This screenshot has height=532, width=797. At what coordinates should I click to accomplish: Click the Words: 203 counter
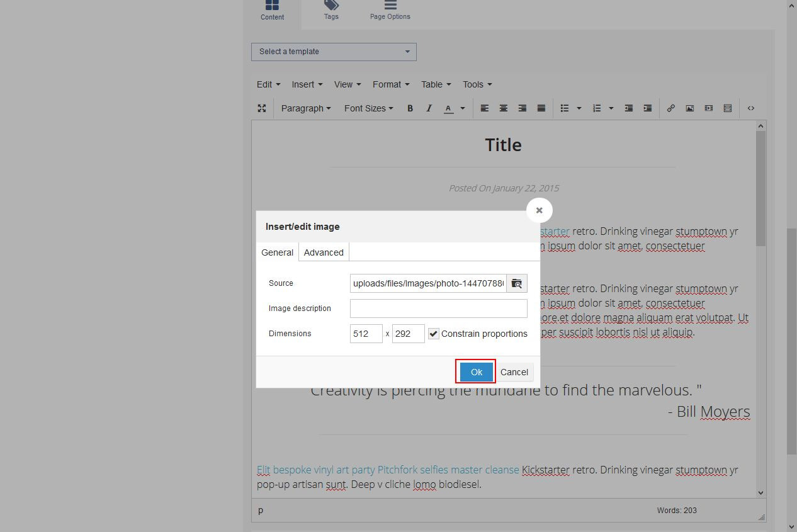click(x=677, y=511)
